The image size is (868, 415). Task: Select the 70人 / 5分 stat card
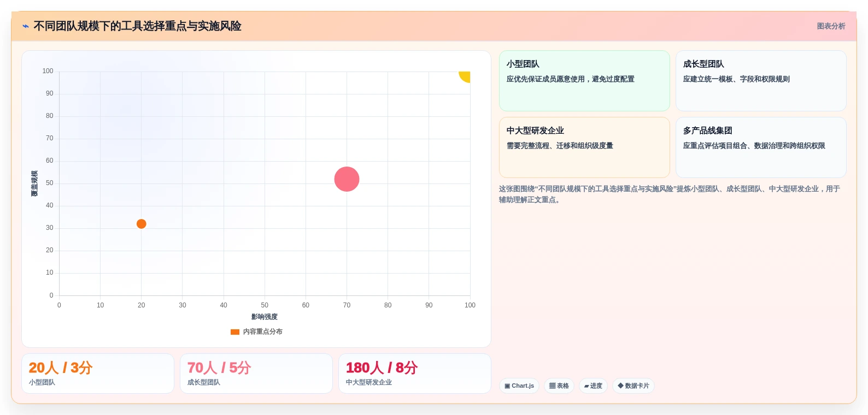256,373
